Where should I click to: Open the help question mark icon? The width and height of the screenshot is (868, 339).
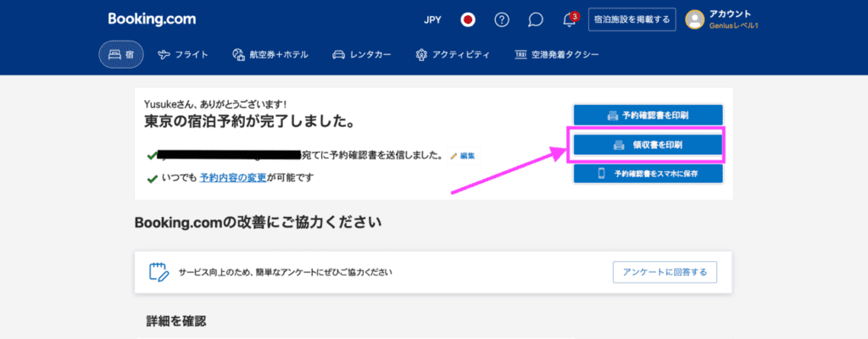(501, 19)
